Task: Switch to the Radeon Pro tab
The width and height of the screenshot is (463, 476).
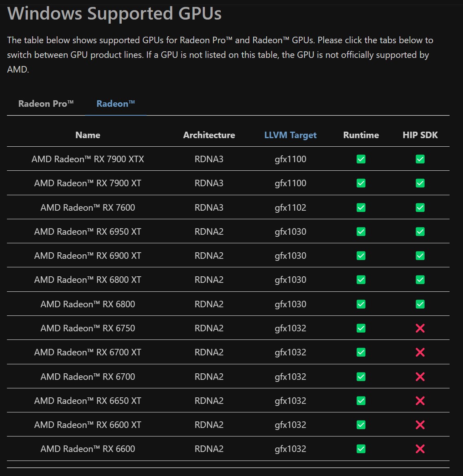Action: 46,104
